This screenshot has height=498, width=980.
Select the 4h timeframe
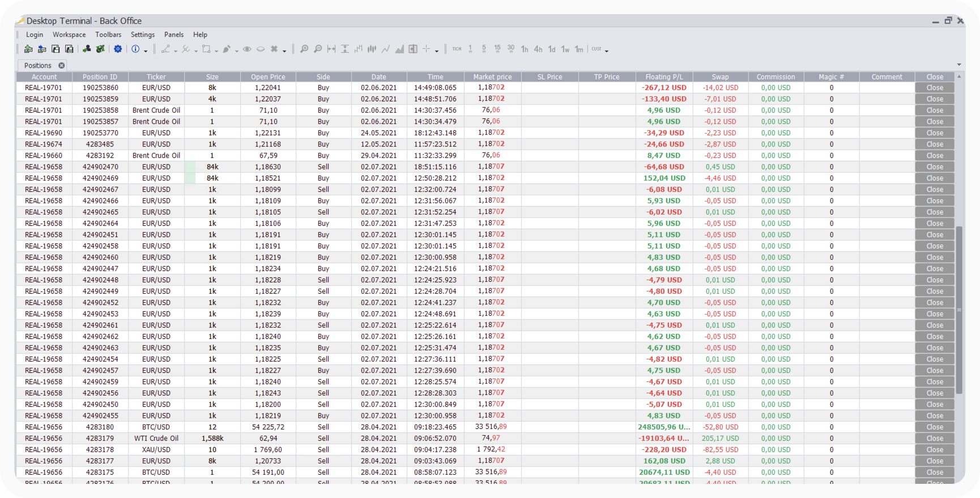pos(538,49)
